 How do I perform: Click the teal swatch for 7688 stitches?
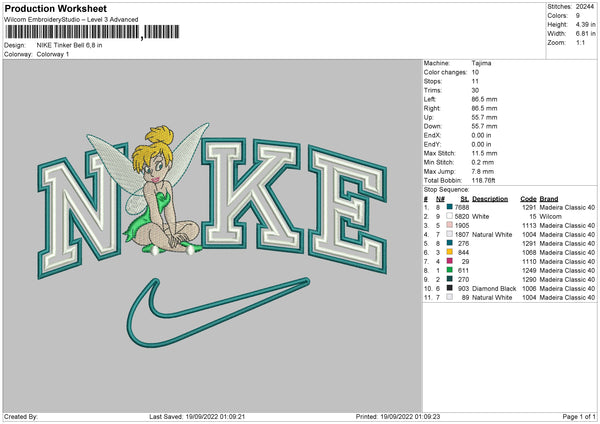pos(449,207)
